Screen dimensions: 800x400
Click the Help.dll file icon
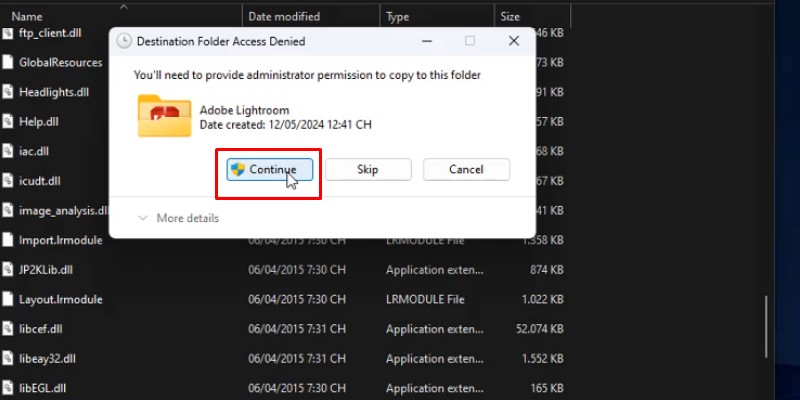8,122
